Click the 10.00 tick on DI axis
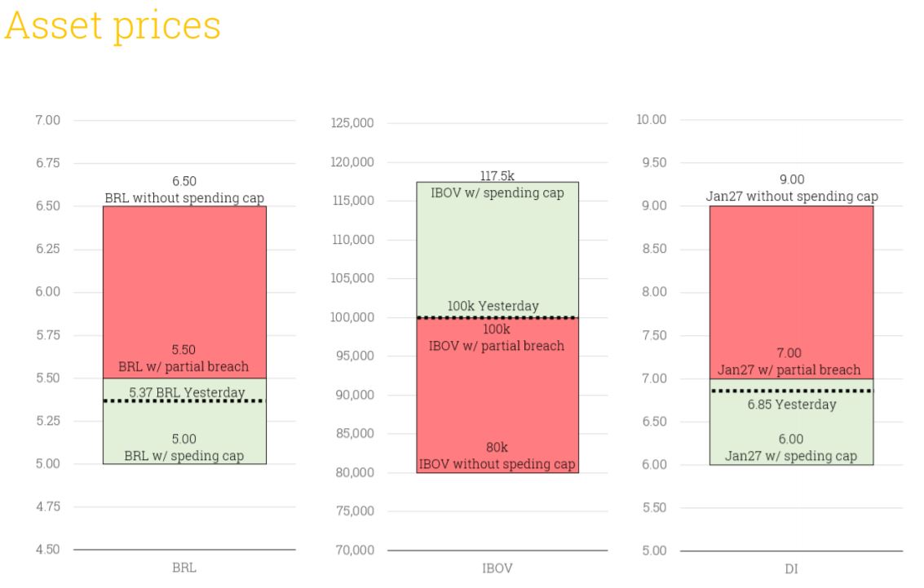The image size is (924, 588). click(x=651, y=120)
